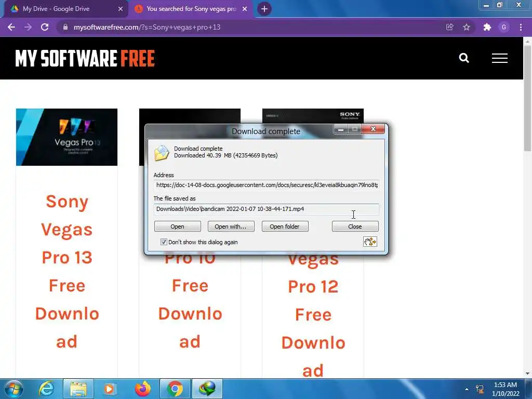Open Internet Download Manager taskbar icon

207,389
